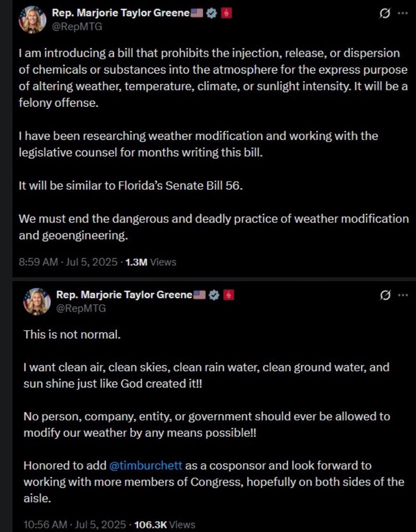Click red affiliation badge on the 10:56 AM tweet
Image resolution: width=416 pixels, height=532 pixels.
[x=230, y=295]
